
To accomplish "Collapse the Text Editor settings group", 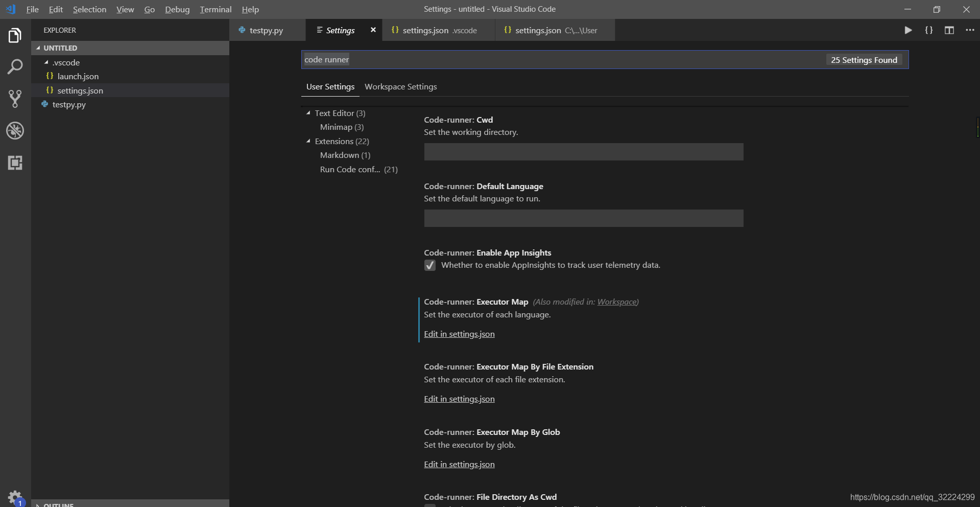I will coord(308,113).
